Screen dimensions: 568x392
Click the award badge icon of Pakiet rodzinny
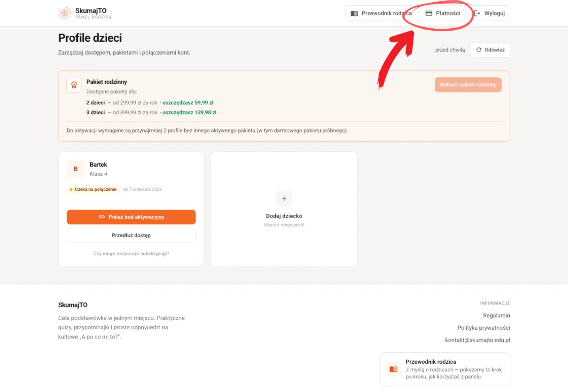point(74,85)
